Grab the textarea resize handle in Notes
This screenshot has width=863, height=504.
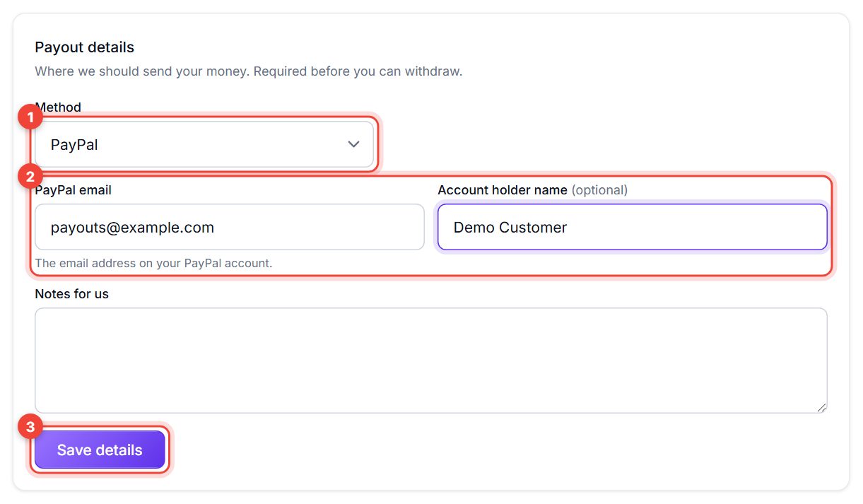[822, 408]
